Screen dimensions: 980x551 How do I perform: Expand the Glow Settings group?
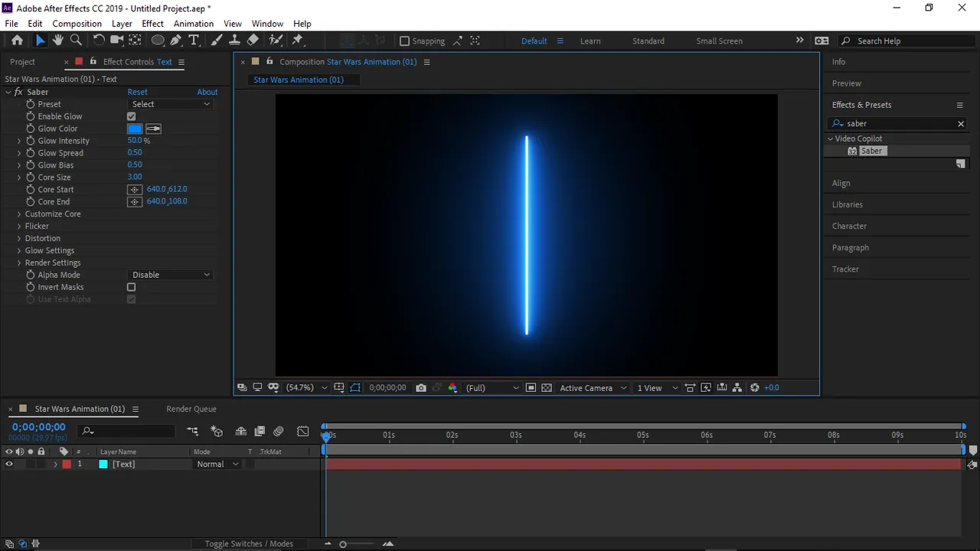click(19, 251)
